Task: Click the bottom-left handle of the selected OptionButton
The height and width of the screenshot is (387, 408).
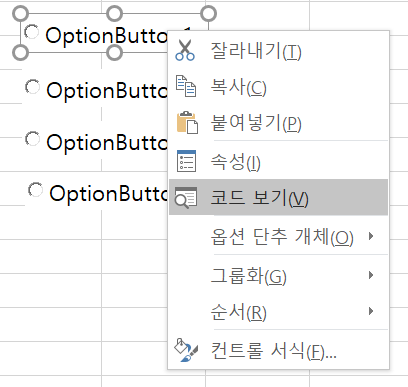Action: point(20,53)
